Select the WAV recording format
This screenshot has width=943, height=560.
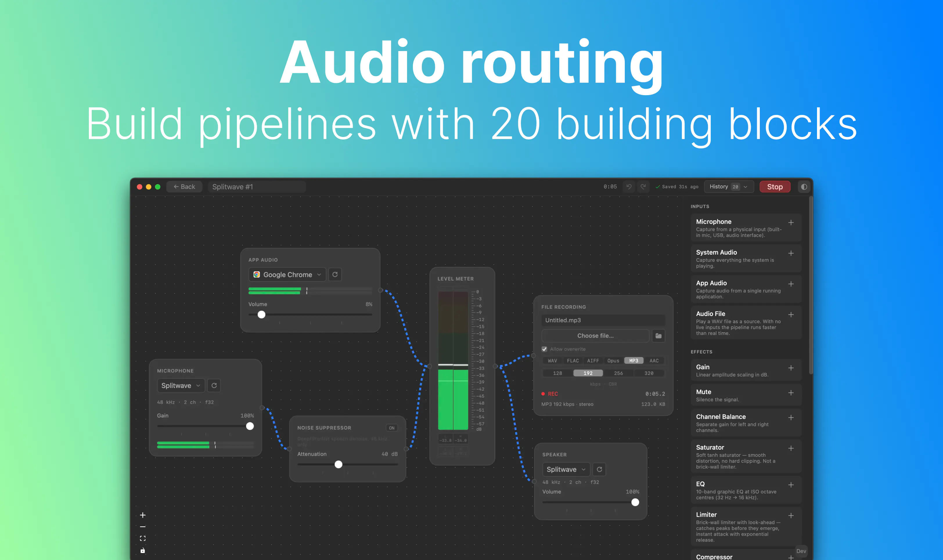click(552, 361)
